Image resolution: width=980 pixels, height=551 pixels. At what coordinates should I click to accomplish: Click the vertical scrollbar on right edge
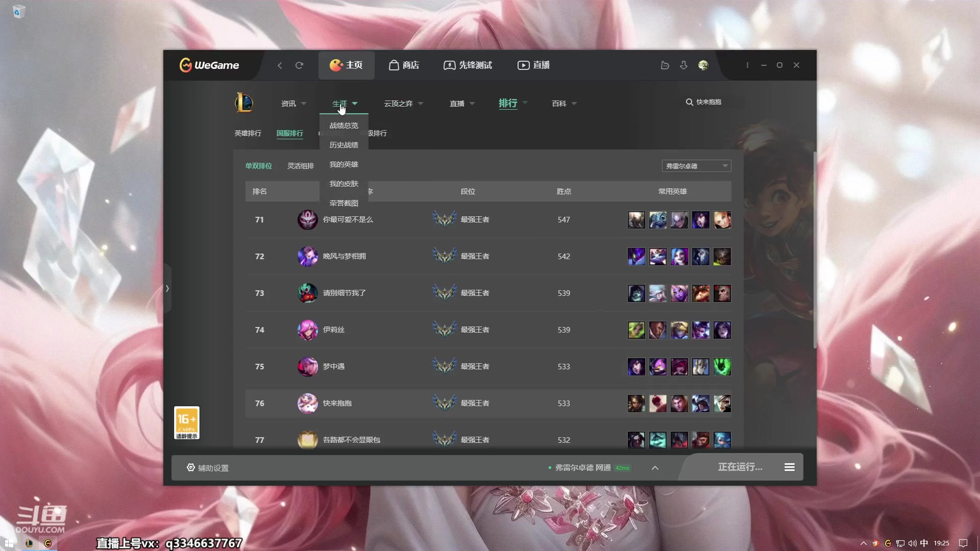815,250
